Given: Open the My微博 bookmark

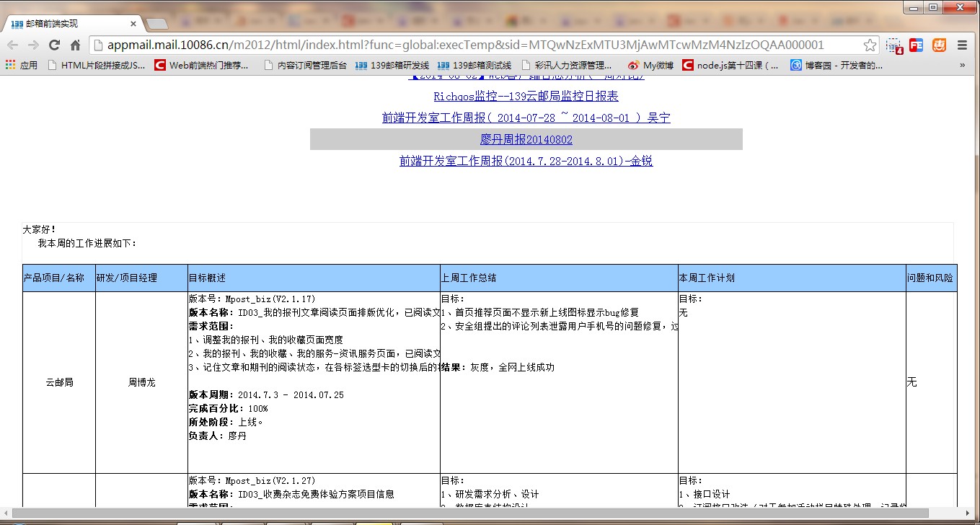Looking at the screenshot, I should [650, 65].
